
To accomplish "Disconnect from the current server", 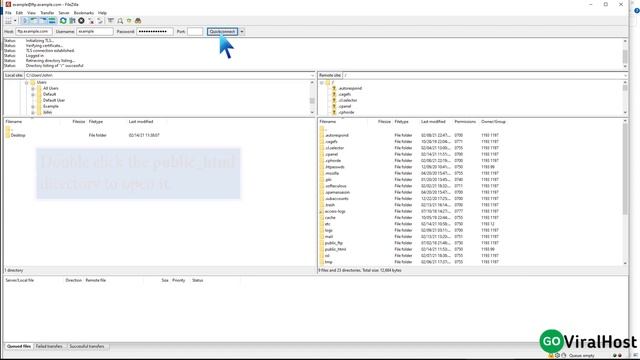I will click(91, 20).
